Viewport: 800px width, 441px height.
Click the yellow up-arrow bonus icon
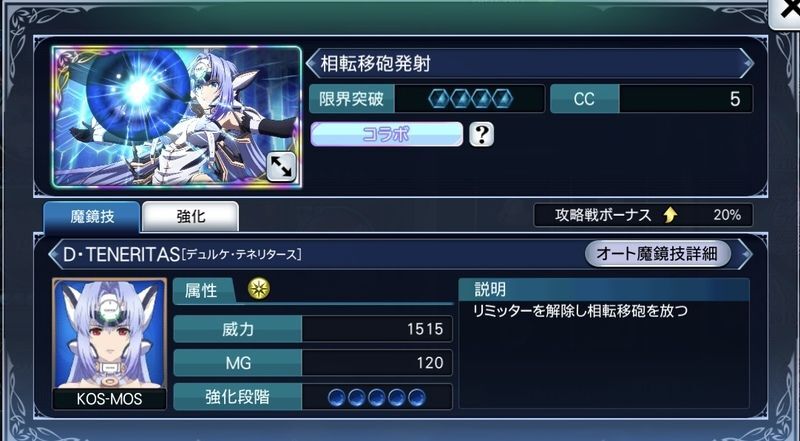(670, 215)
